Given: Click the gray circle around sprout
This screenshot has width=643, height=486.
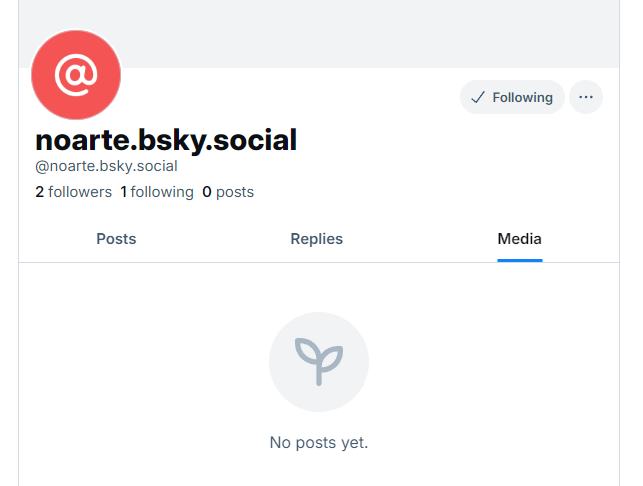Looking at the screenshot, I should pyautogui.click(x=319, y=362).
